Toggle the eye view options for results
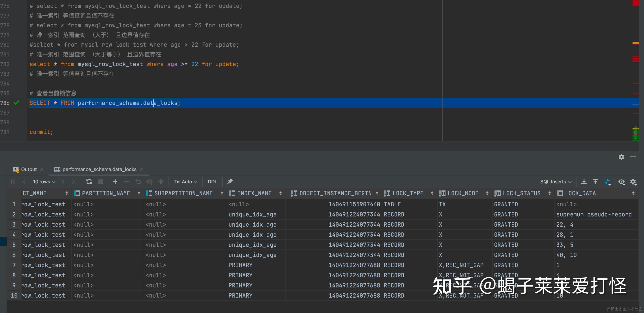The height and width of the screenshot is (313, 644). [622, 182]
